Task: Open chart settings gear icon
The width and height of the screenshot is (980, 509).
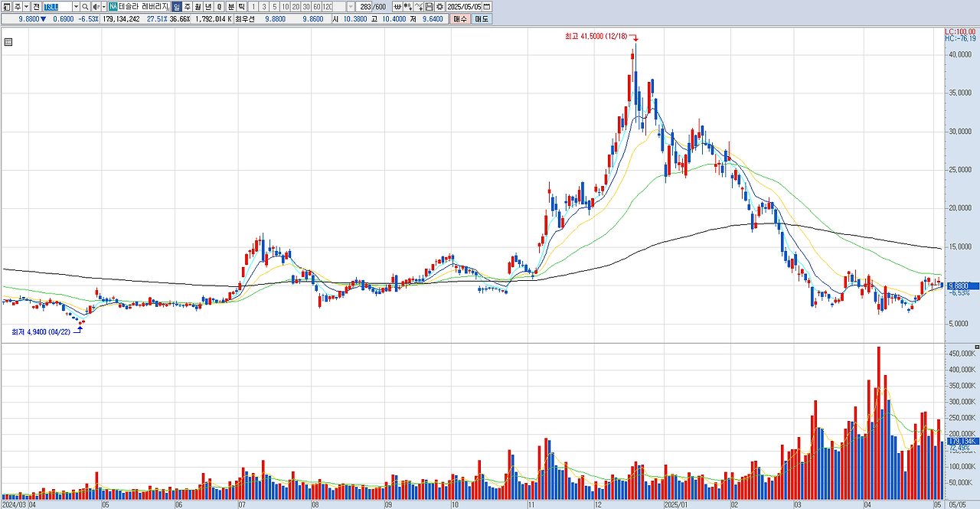Action: 439,7
